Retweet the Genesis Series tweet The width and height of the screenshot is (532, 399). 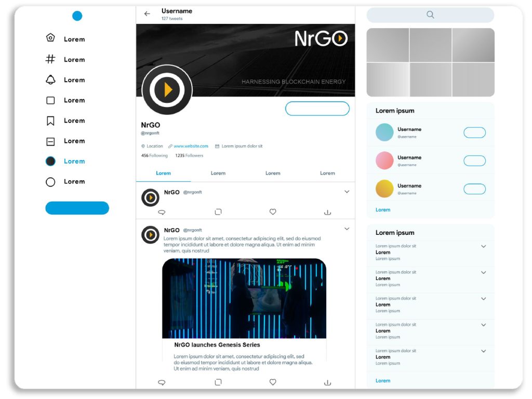(x=218, y=382)
